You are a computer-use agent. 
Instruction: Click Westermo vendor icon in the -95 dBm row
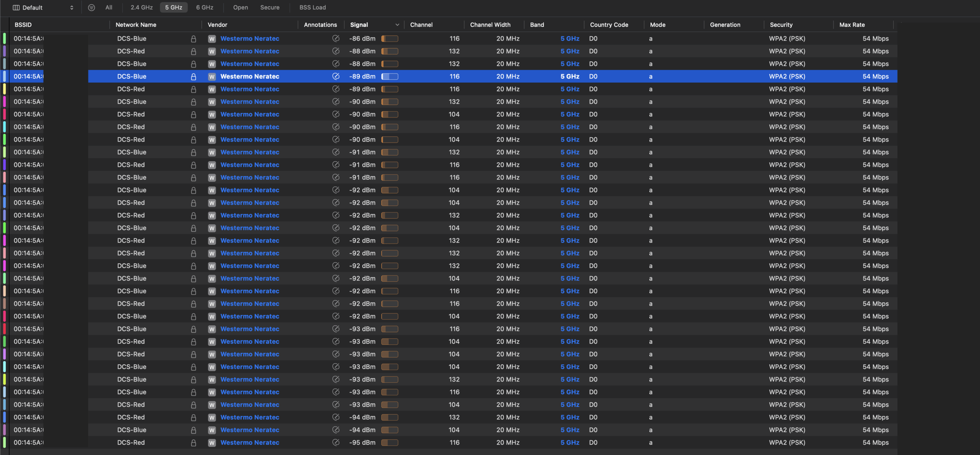coord(212,443)
